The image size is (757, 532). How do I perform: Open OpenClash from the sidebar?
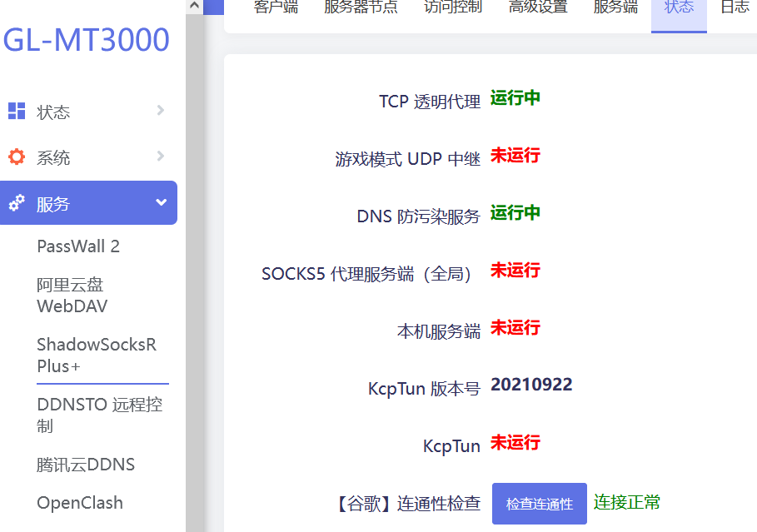pyautogui.click(x=79, y=503)
